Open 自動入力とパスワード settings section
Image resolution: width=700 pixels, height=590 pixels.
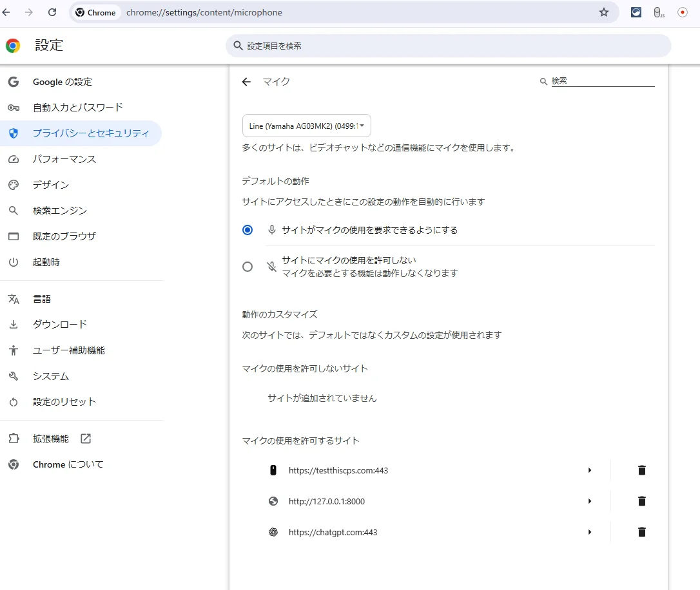tap(77, 108)
